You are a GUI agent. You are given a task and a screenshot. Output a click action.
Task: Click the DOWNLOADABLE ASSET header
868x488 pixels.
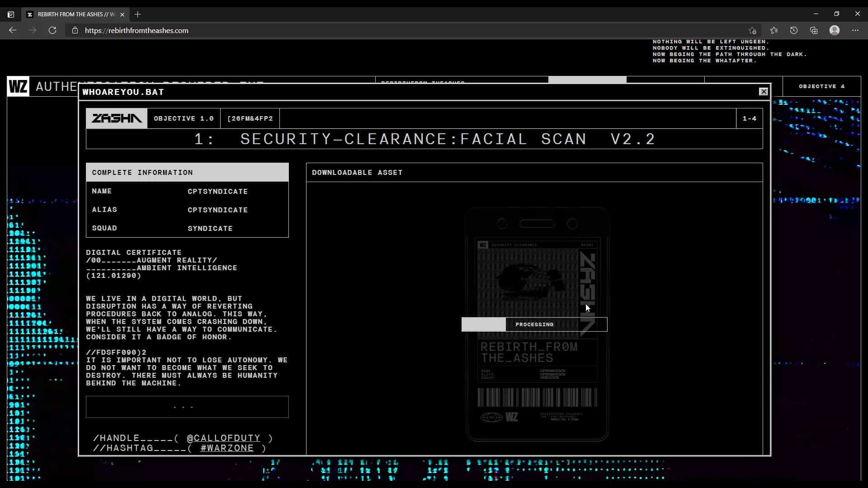pos(534,173)
